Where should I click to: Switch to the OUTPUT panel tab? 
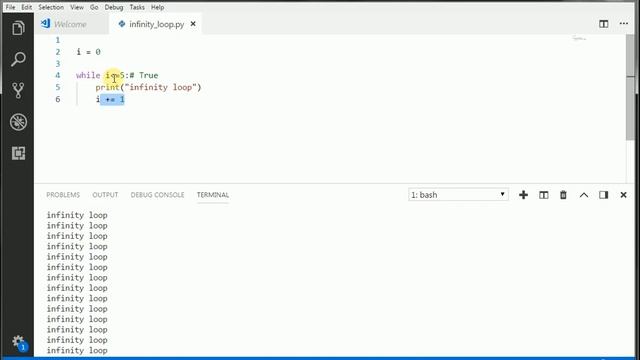105,195
